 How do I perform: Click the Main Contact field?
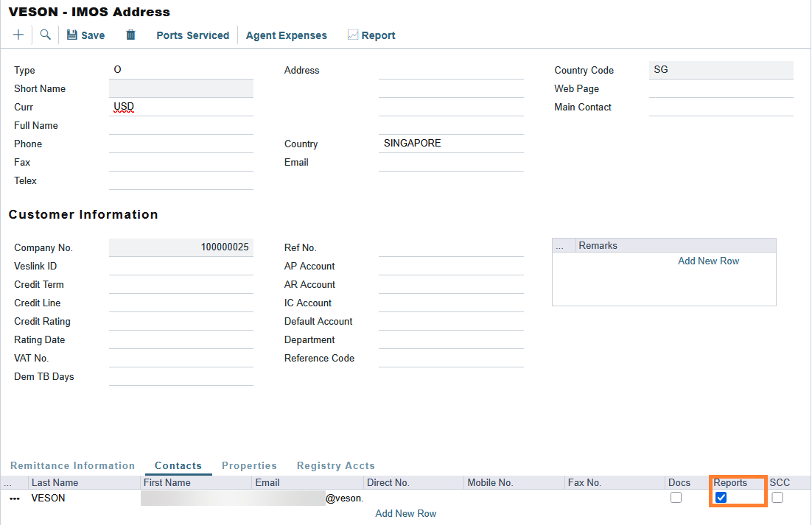click(x=721, y=107)
